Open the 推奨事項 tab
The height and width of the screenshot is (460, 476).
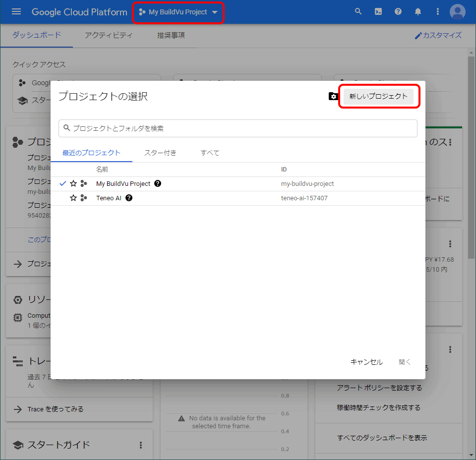(x=171, y=36)
